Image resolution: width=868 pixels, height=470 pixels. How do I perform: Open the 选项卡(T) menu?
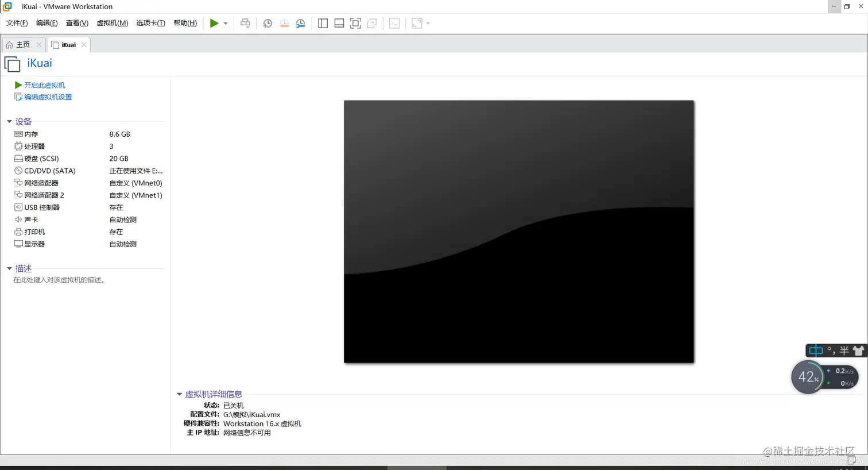[150, 23]
